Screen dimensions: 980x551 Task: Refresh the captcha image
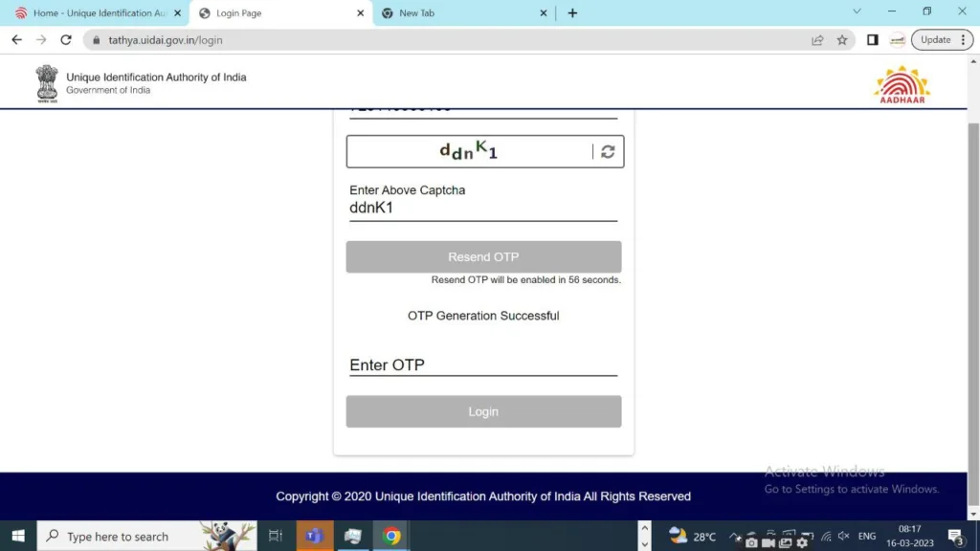pos(608,152)
